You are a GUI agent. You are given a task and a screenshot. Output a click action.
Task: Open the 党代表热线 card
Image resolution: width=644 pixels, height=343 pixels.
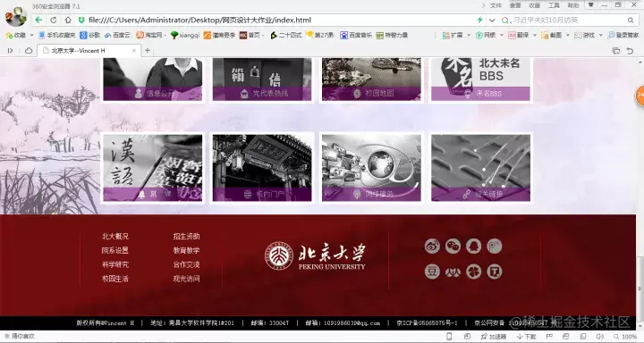[262, 79]
